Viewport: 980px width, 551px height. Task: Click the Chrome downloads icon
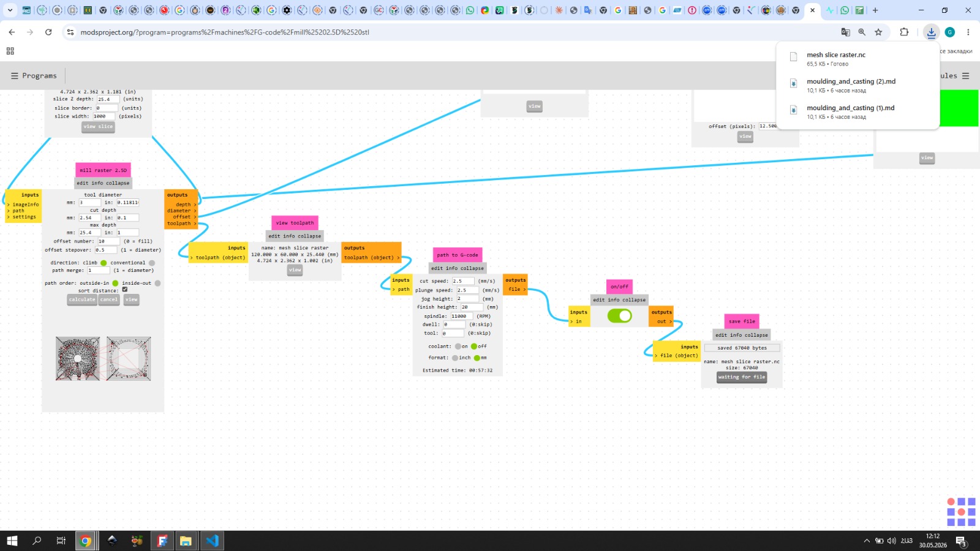click(931, 32)
